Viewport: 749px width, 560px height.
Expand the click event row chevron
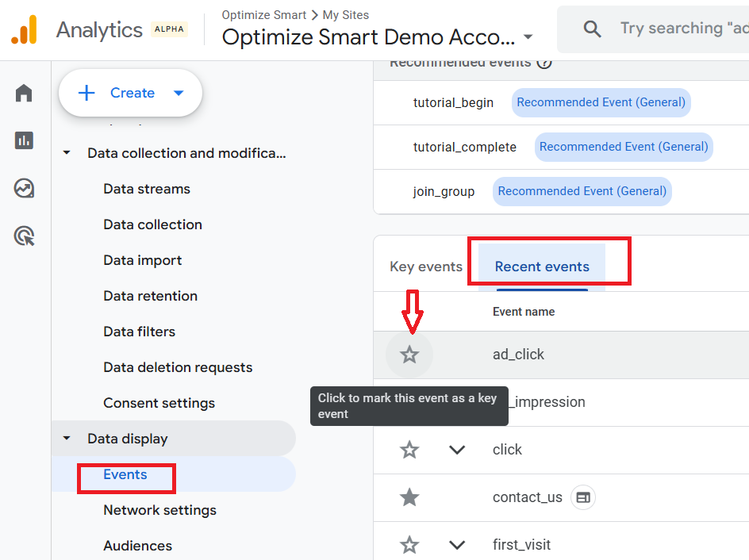[x=457, y=450]
